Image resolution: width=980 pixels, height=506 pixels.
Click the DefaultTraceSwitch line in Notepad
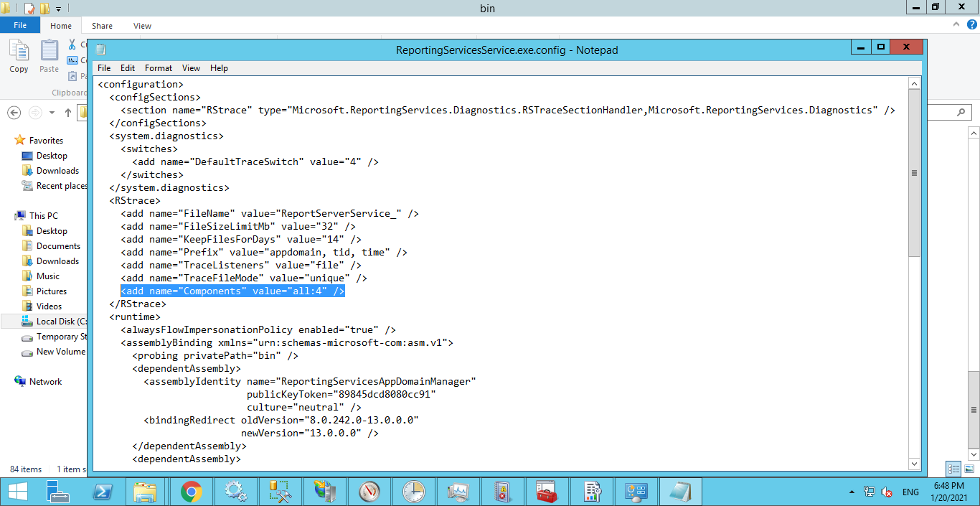(x=255, y=161)
